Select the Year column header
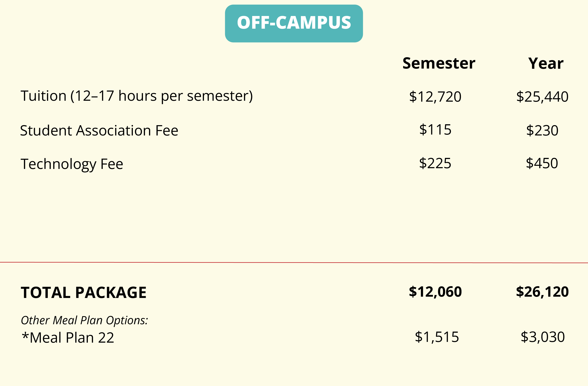588x386 pixels. (x=546, y=64)
